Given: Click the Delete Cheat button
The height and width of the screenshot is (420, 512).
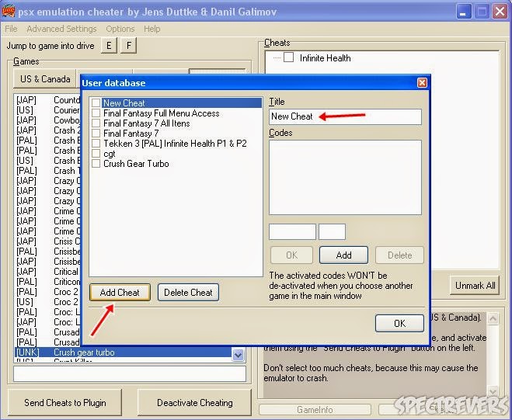Looking at the screenshot, I should click(188, 292).
